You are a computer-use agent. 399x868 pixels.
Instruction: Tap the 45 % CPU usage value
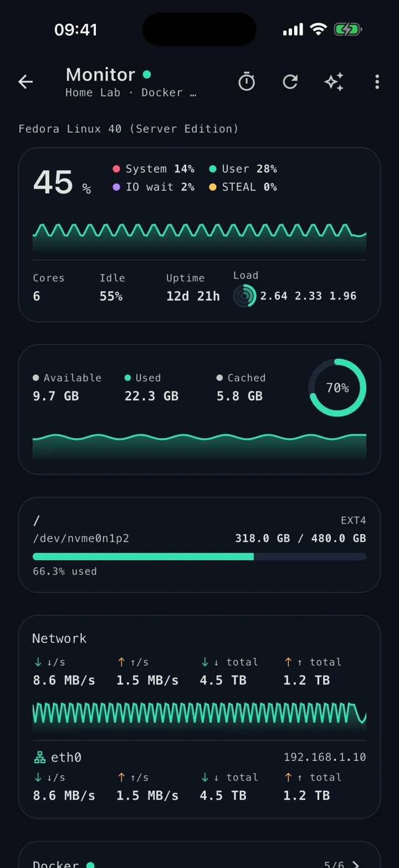[x=62, y=182]
